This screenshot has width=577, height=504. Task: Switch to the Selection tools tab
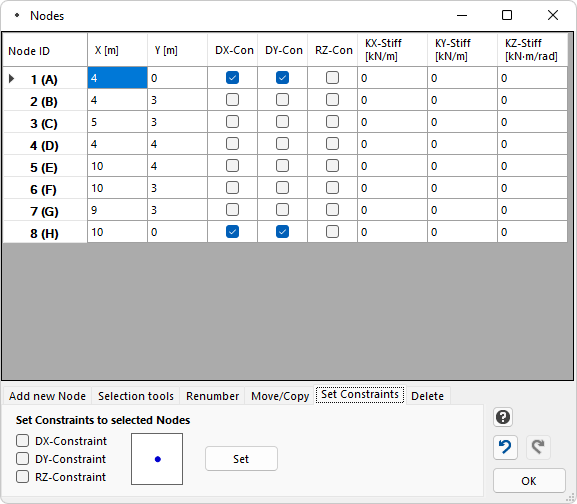point(136,396)
